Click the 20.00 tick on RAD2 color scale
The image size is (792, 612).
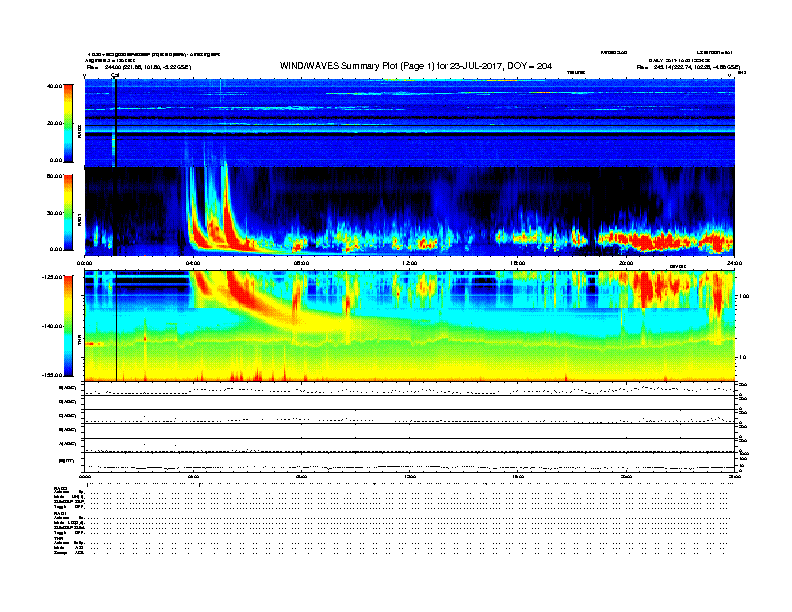pyautogui.click(x=55, y=123)
